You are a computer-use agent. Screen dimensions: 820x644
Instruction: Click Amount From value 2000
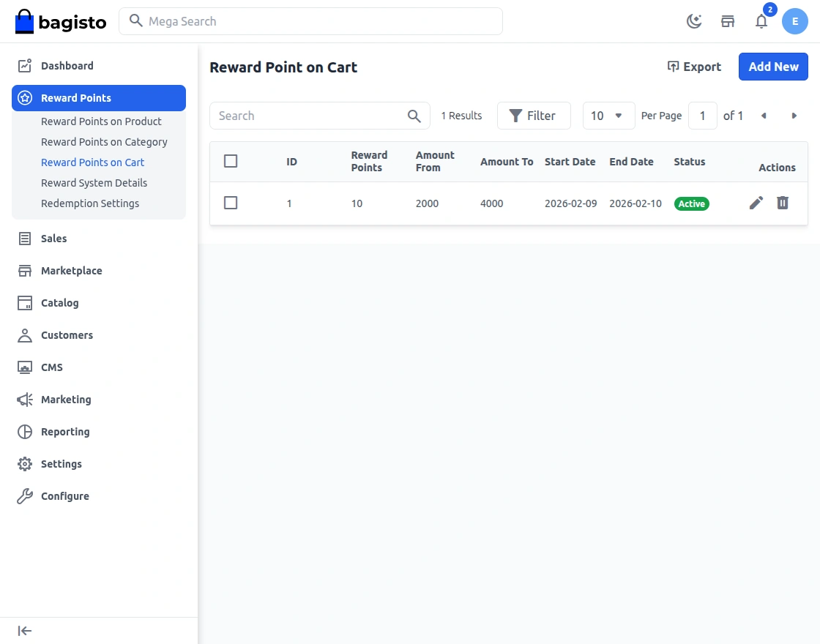click(428, 204)
